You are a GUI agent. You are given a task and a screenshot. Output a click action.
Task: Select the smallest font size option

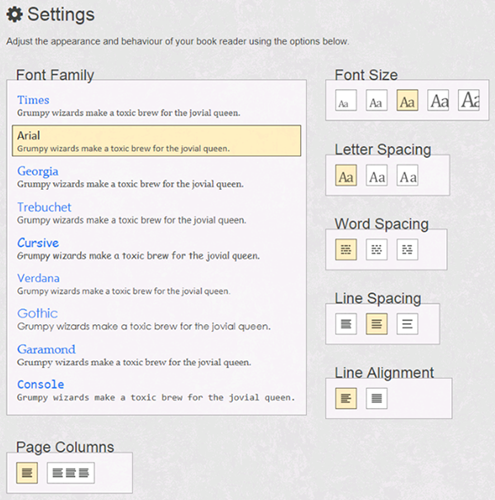pyautogui.click(x=346, y=100)
